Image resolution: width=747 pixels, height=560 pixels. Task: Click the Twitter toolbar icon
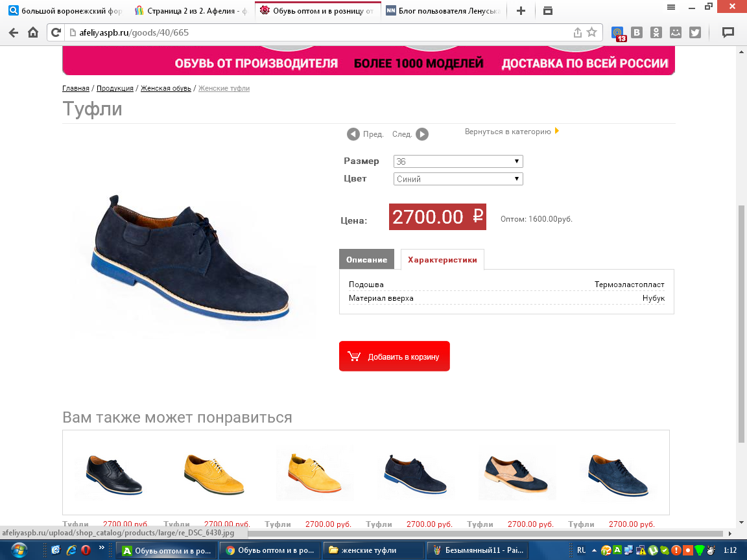[695, 32]
